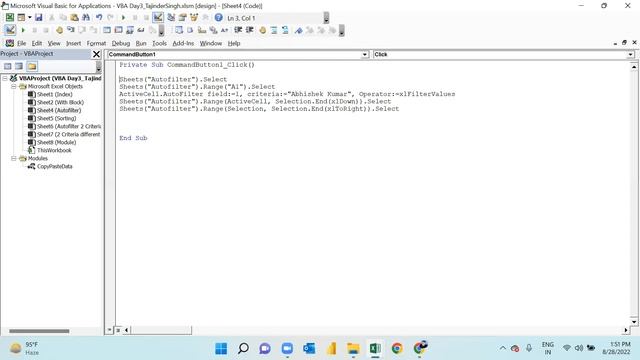Open Excel from the taskbar

(375, 349)
